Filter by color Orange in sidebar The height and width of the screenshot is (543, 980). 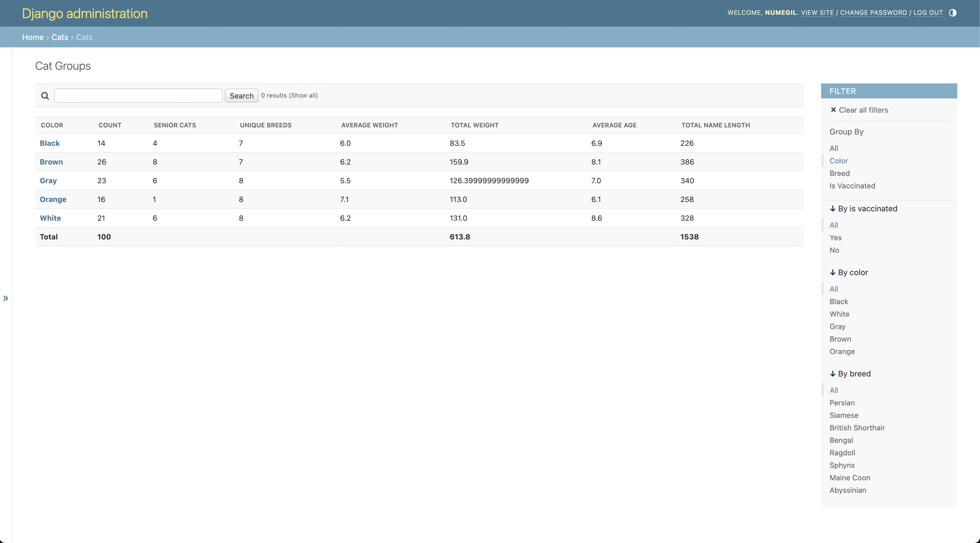click(842, 352)
